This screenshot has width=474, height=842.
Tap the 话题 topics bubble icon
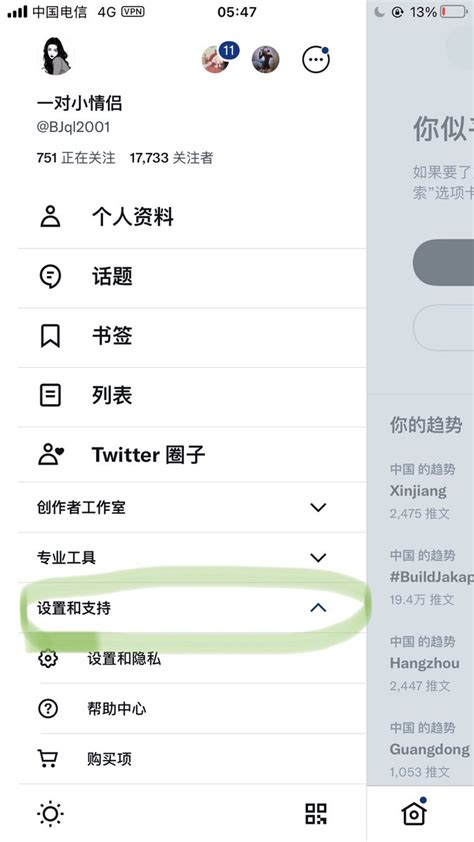pyautogui.click(x=50, y=277)
